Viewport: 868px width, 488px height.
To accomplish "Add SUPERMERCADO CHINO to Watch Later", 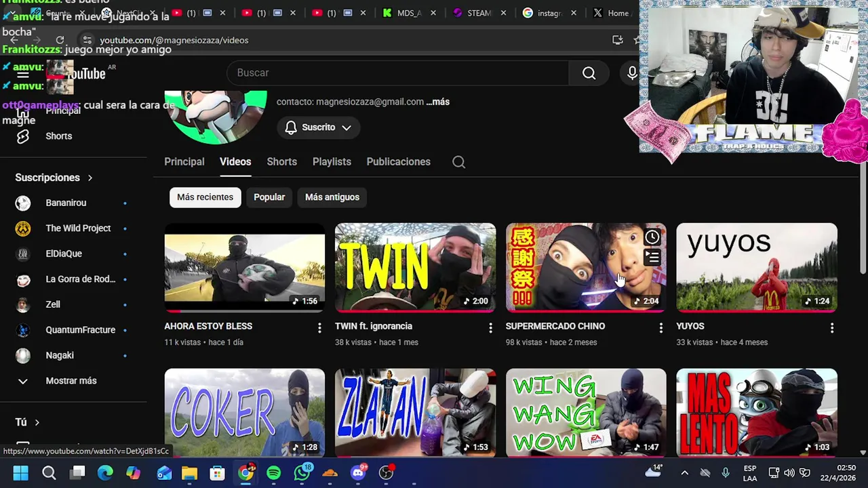I will [x=652, y=237].
